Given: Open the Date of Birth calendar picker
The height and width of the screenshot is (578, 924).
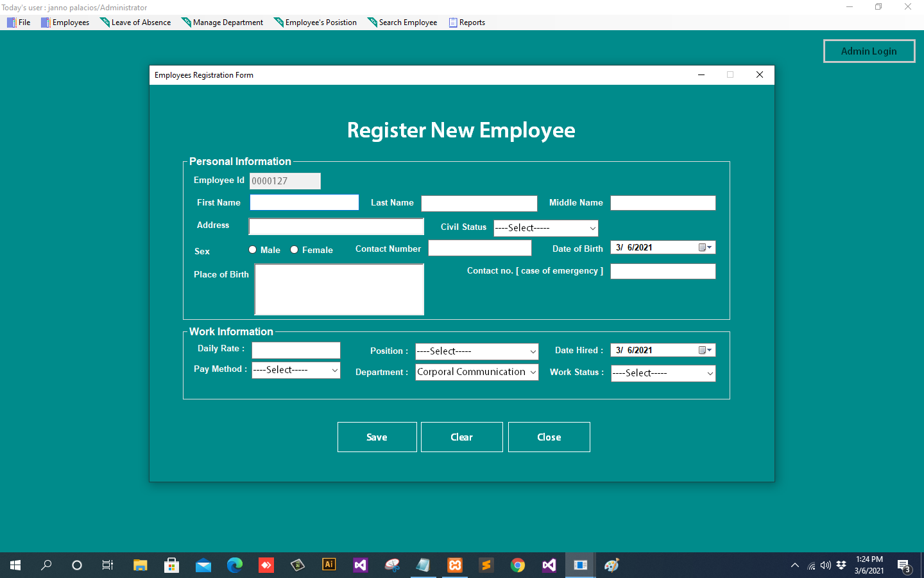Looking at the screenshot, I should click(708, 247).
